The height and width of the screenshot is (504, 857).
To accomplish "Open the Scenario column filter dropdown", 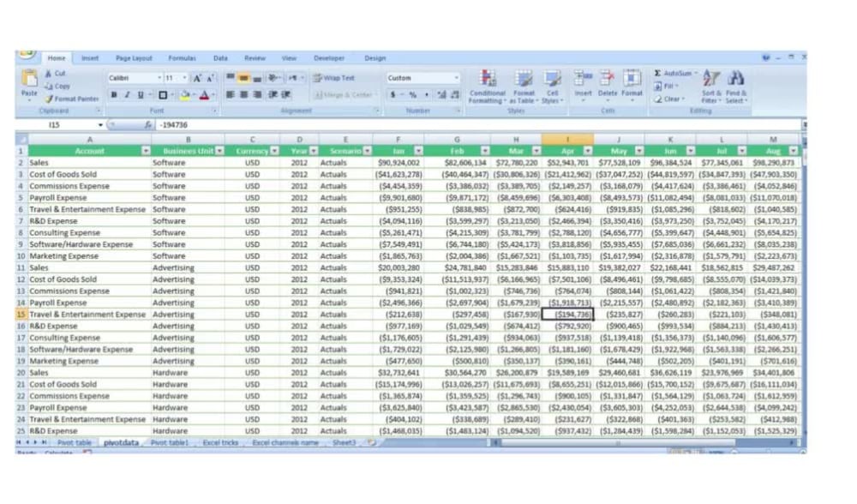I will 368,151.
